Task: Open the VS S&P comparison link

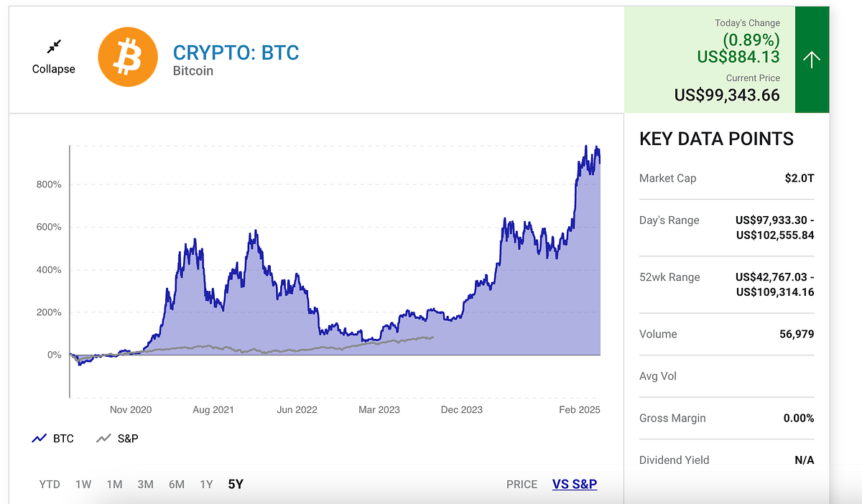Action: [x=574, y=484]
